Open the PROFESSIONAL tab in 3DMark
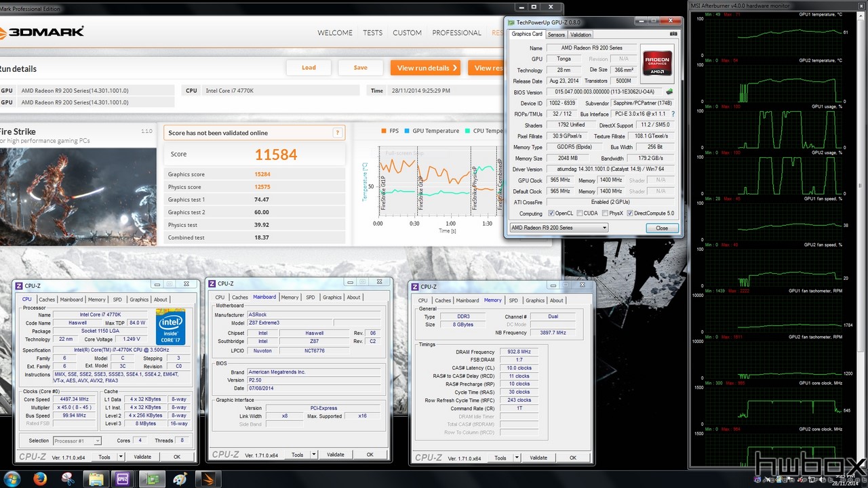This screenshot has height=488, width=868. point(456,33)
